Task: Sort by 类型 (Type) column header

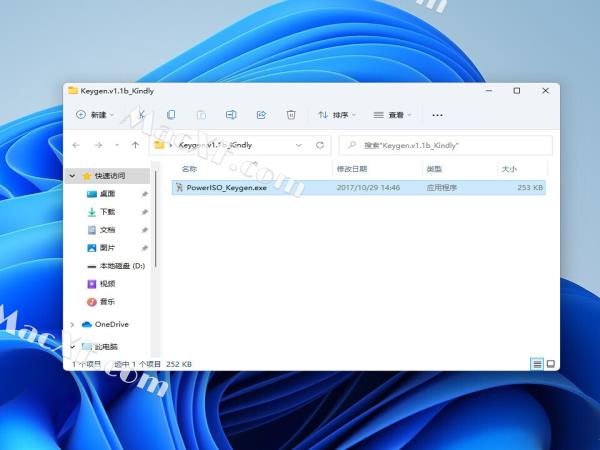Action: 434,169
